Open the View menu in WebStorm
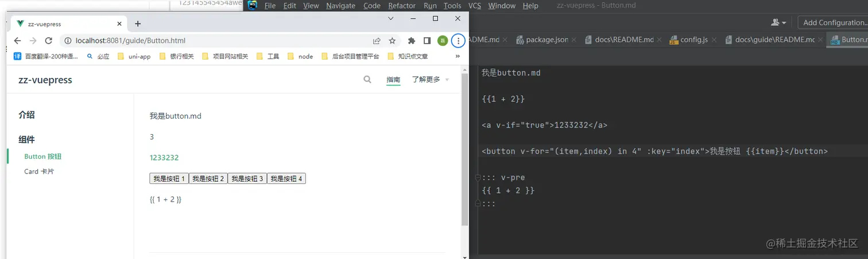868x259 pixels. pos(311,6)
